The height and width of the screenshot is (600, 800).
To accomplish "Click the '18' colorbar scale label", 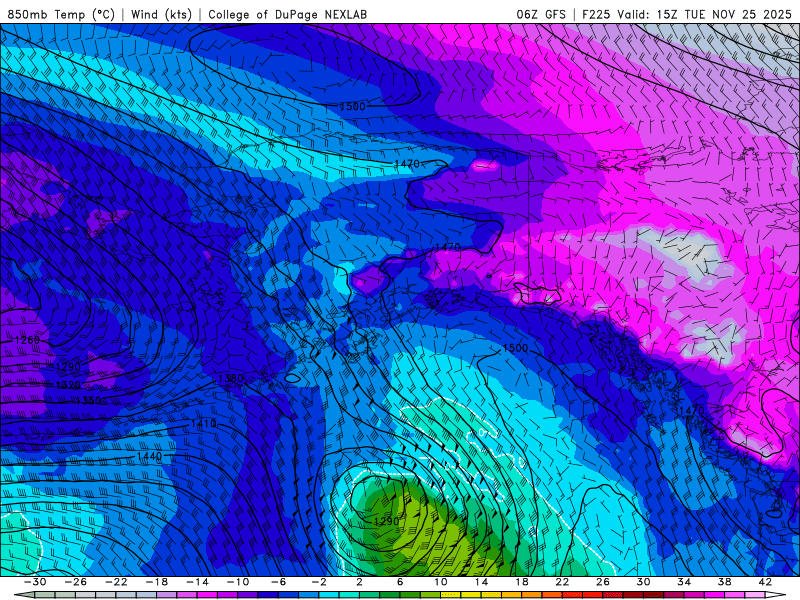I will coord(522,582).
